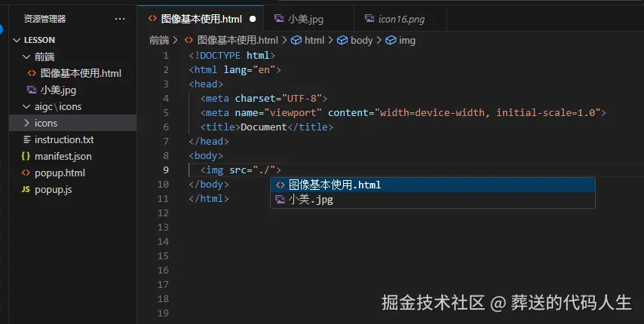Click line number 9 in the gutter
Image resolution: width=644 pixels, height=324 pixels.
click(165, 170)
